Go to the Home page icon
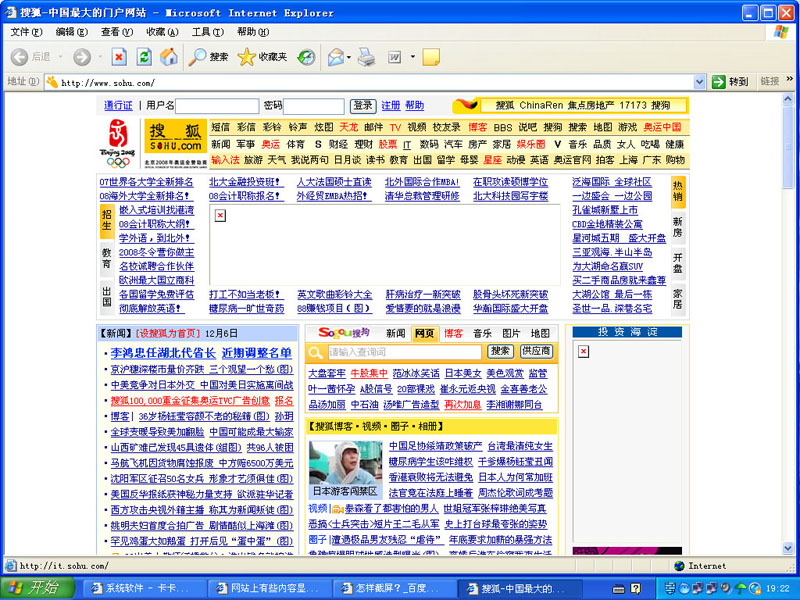 point(169,57)
